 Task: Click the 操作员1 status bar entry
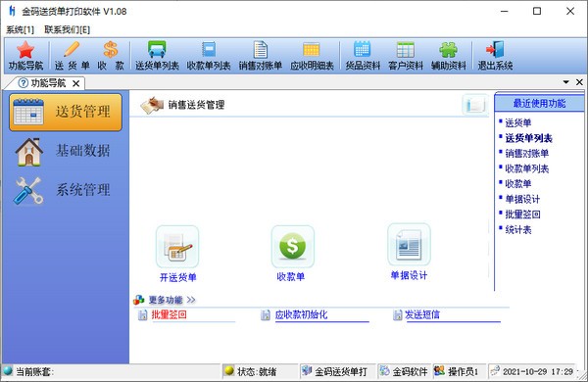(463, 371)
